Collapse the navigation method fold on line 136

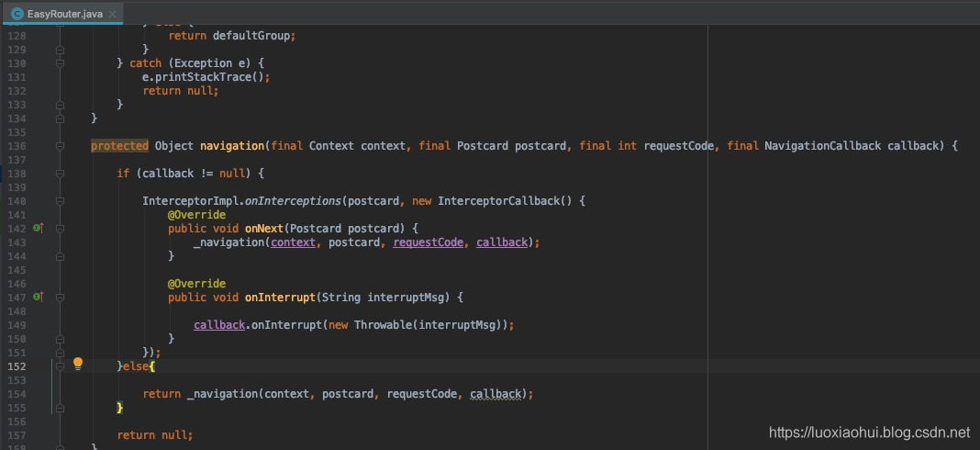60,146
